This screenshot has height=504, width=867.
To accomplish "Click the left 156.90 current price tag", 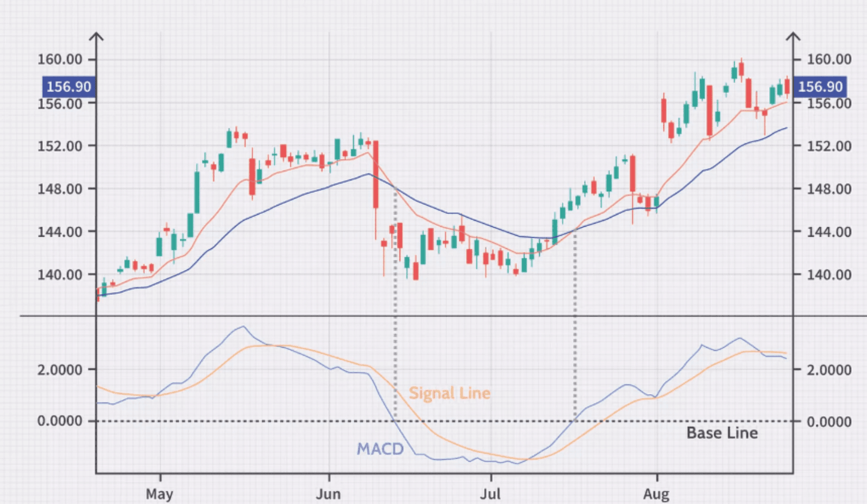I will click(68, 87).
